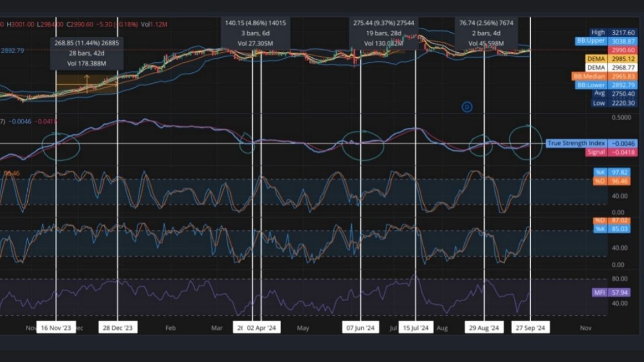This screenshot has width=644, height=362.
Task: Click the Feb month on time axis
Action: [170, 328]
